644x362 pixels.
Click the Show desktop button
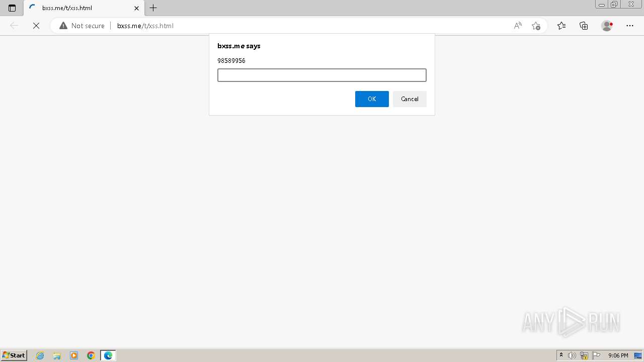click(638, 355)
